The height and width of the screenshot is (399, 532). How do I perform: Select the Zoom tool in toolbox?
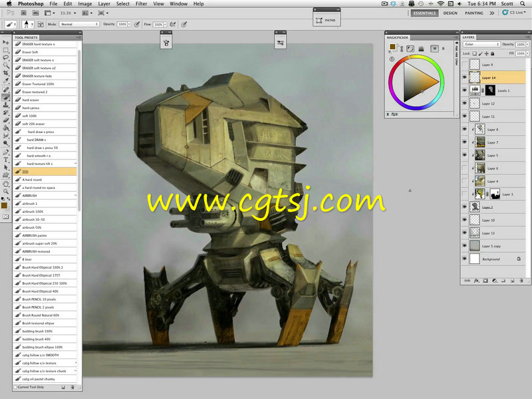pos(6,192)
